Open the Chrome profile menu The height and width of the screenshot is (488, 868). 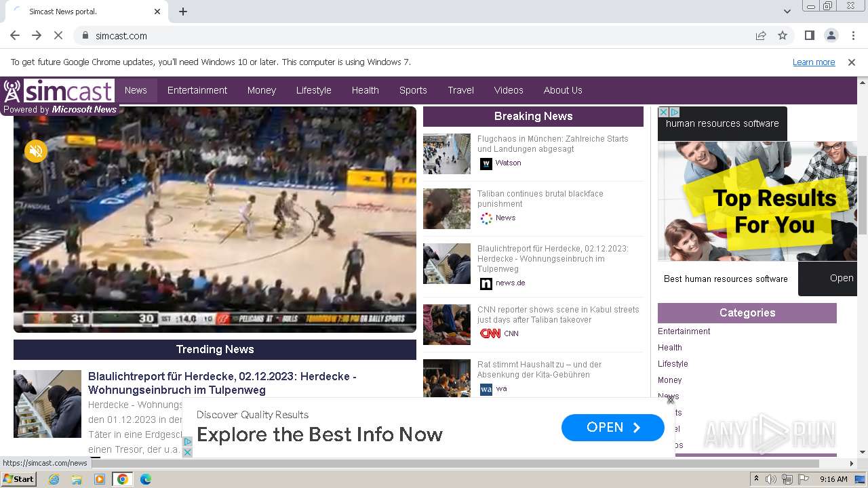pyautogui.click(x=831, y=36)
